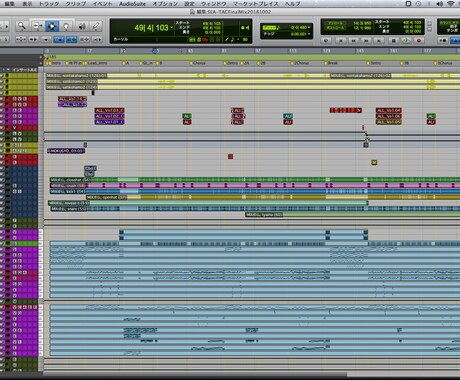Select the small red square clip on the red track
The height and width of the screenshot is (380, 460).
230,156
